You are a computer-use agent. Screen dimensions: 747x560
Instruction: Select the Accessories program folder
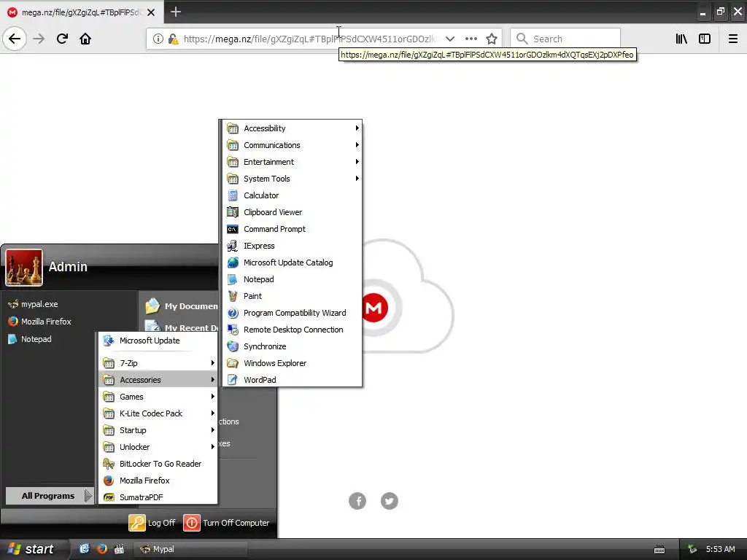pos(158,379)
